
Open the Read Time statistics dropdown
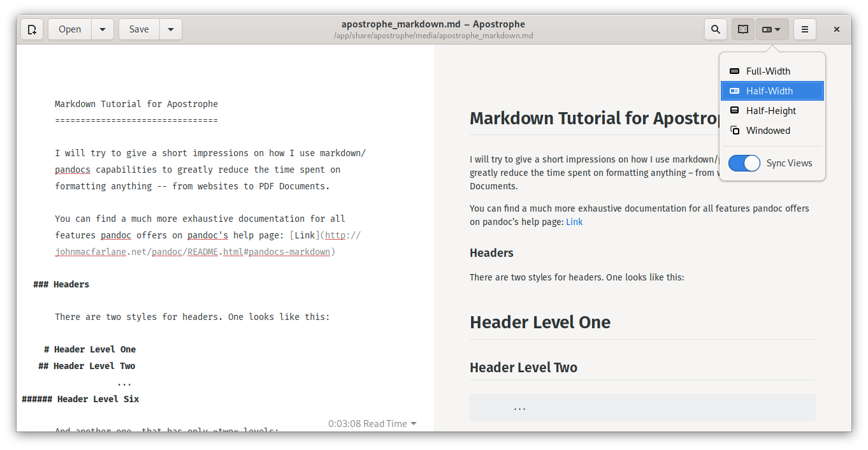point(372,424)
